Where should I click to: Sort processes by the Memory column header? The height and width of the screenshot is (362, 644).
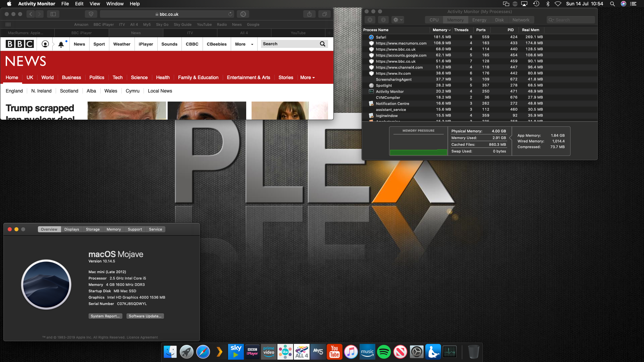(x=441, y=30)
